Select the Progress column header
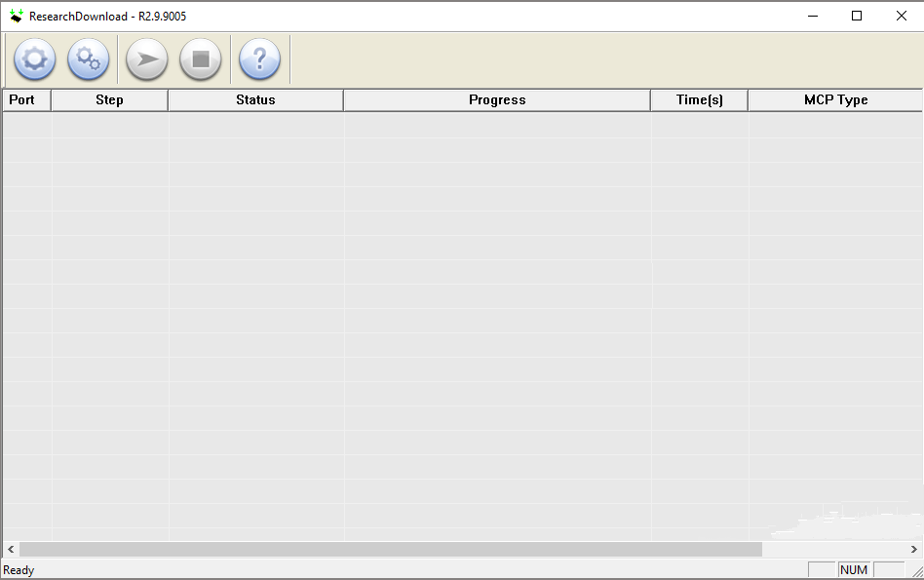Screen dimensions: 924x580 click(497, 99)
